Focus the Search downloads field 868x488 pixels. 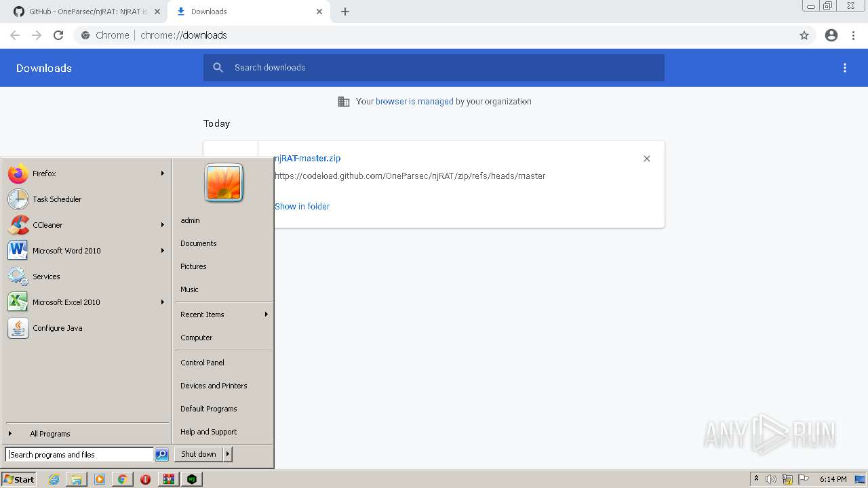click(434, 68)
